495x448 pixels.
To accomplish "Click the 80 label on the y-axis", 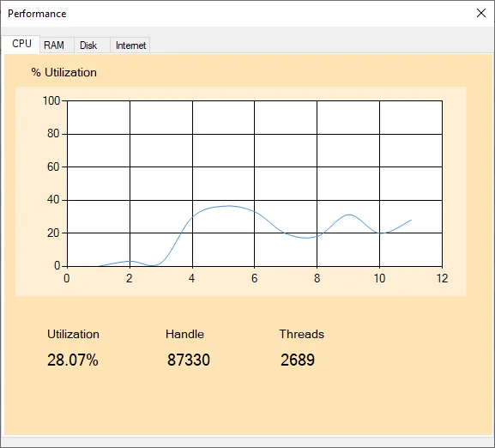I will pyautogui.click(x=53, y=134).
